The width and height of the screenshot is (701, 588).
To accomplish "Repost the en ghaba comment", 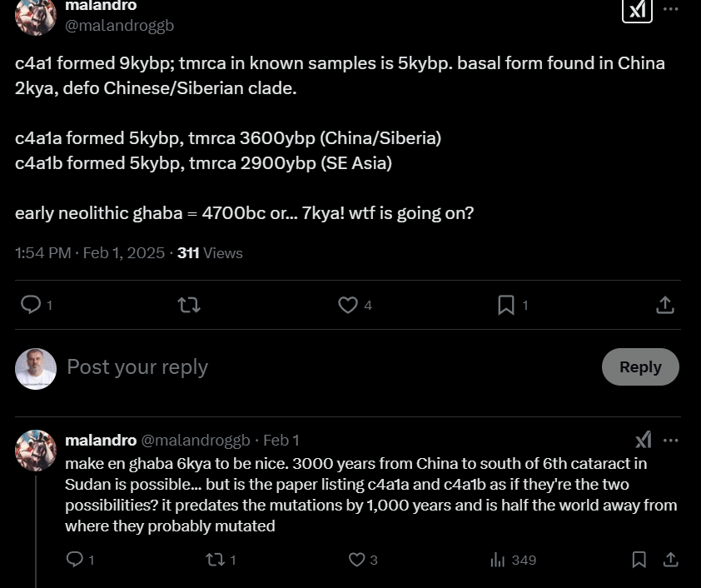I will 215,560.
